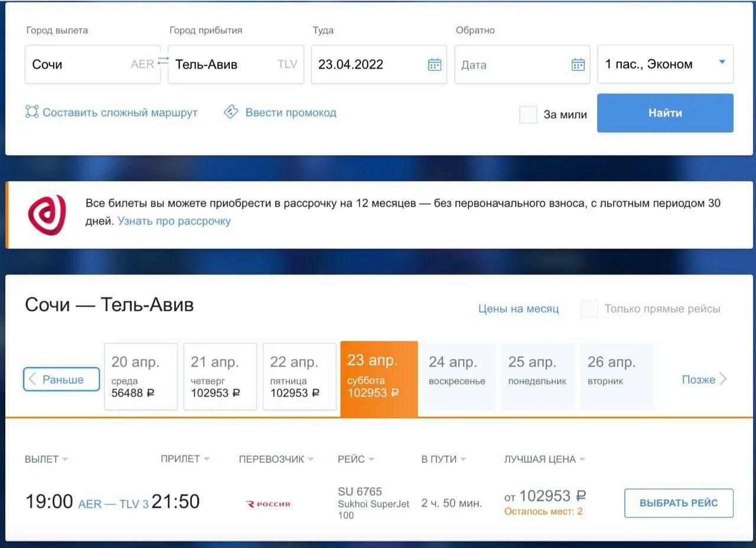Swap departure and arrival cities icon

[163, 62]
